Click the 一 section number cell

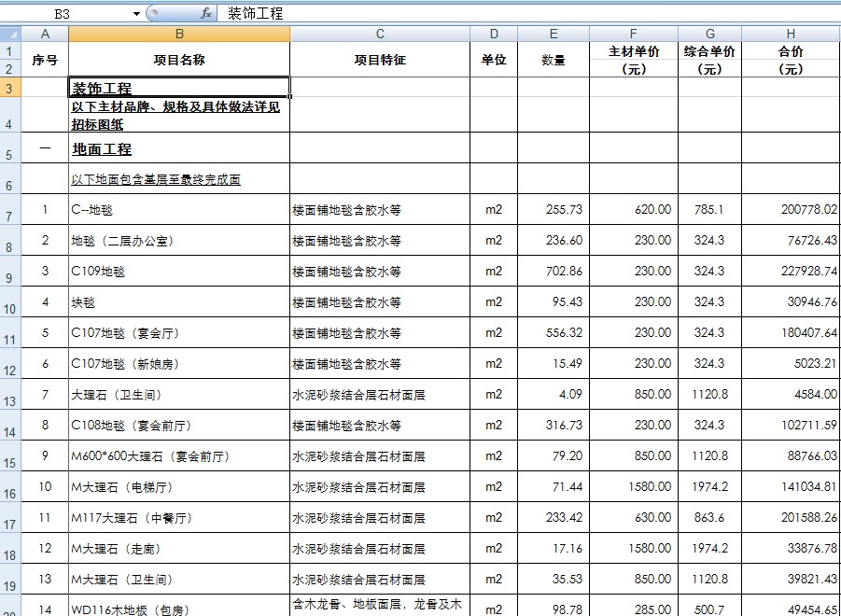(x=45, y=148)
